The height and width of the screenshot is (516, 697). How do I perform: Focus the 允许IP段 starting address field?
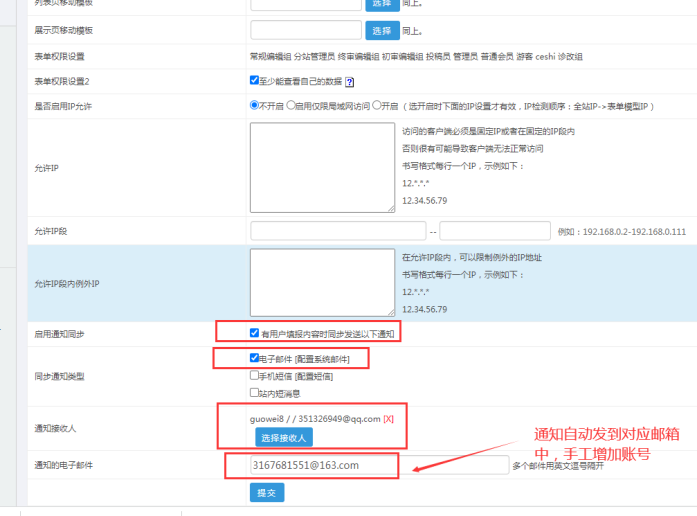338,231
